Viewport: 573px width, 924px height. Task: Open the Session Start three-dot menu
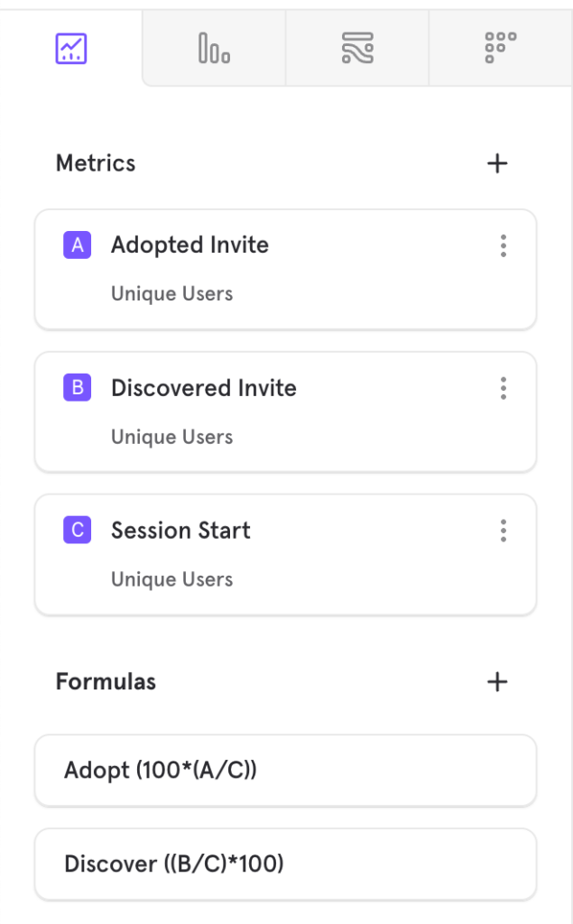coord(503,531)
